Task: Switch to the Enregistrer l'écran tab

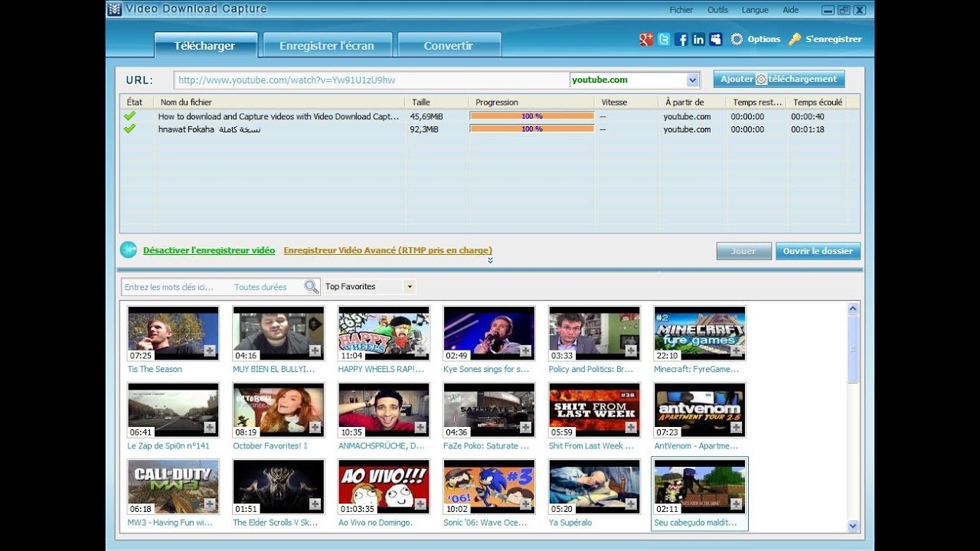Action: click(x=327, y=46)
